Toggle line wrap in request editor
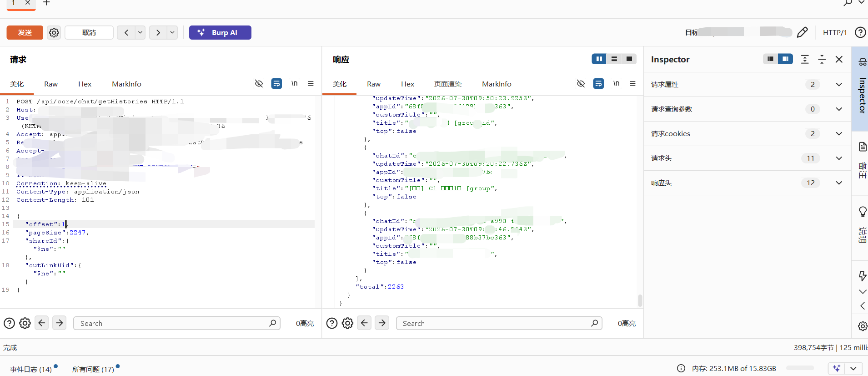Viewport: 868px width, 376px height. click(276, 84)
